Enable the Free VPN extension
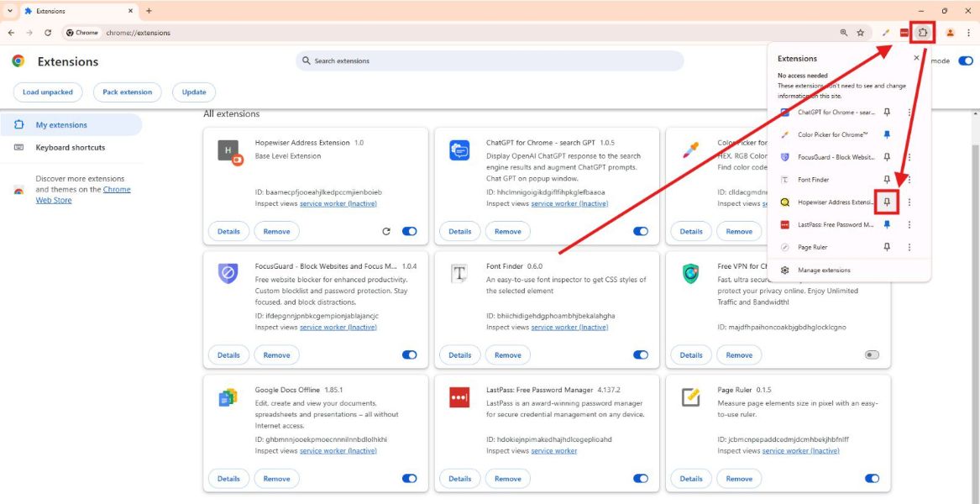This screenshot has width=980, height=504. 872,355
